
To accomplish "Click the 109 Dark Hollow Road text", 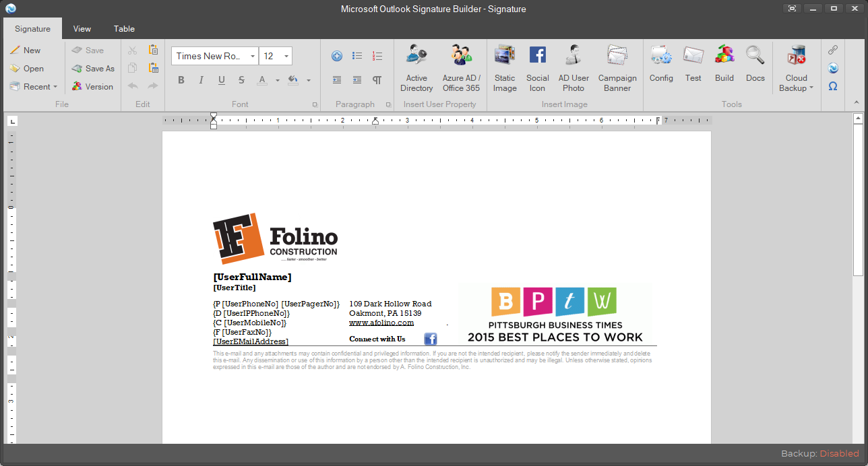I will click(390, 304).
